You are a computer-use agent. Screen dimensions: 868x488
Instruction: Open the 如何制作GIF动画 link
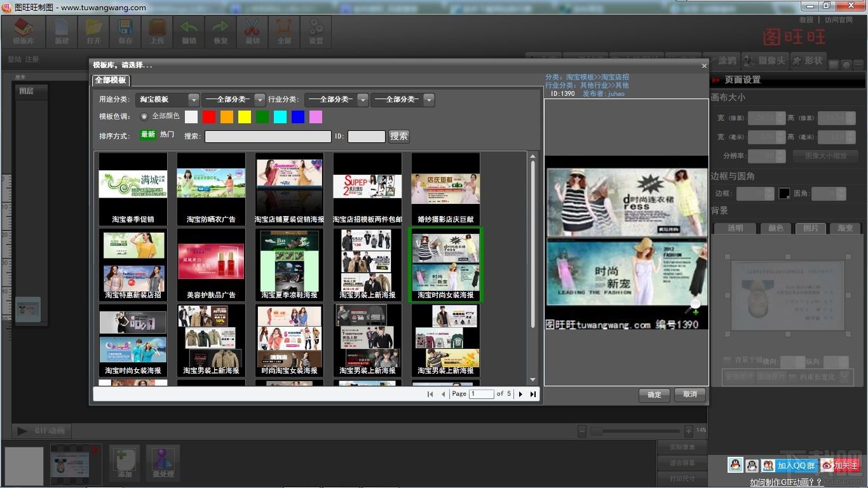(x=787, y=482)
